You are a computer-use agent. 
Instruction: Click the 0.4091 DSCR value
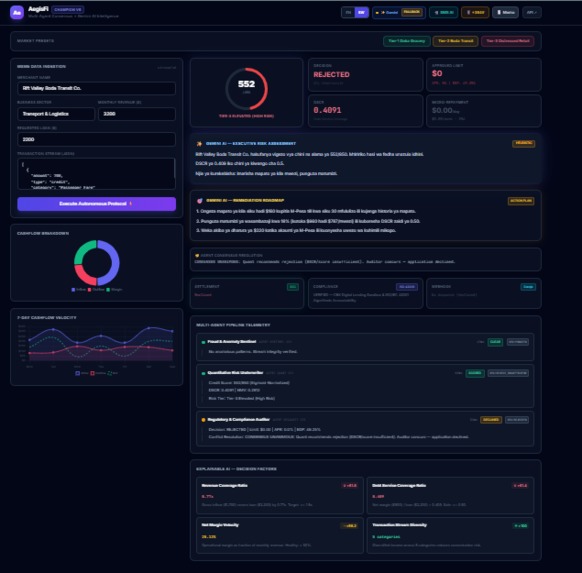pos(327,110)
